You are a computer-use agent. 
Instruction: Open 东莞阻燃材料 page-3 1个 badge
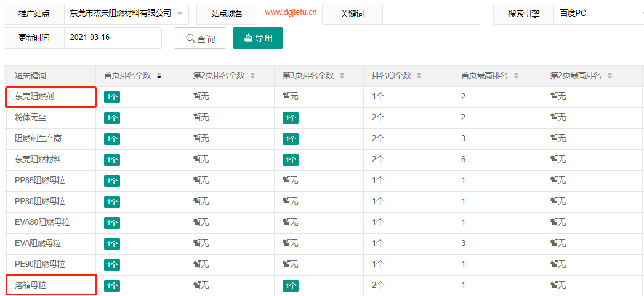(291, 160)
